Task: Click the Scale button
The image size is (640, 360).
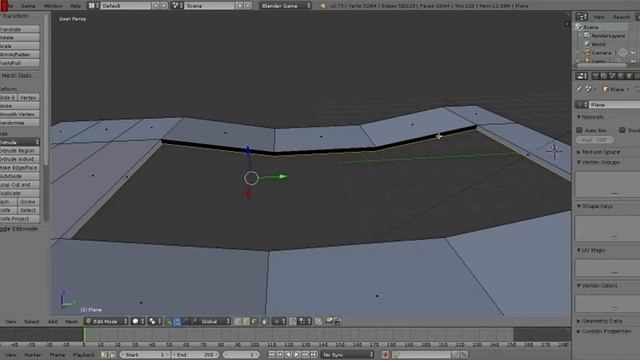Action: tap(19, 46)
